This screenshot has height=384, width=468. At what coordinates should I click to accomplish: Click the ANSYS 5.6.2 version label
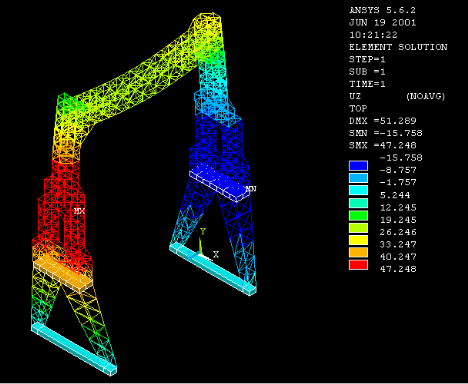coord(382,10)
